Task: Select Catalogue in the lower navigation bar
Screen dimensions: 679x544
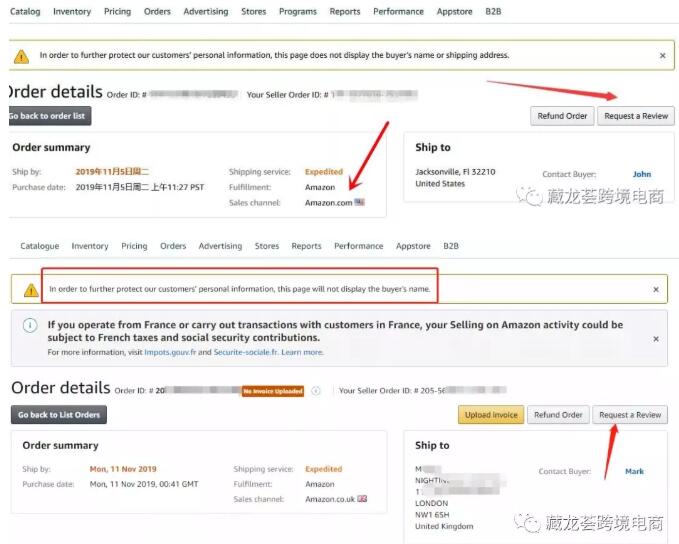Action: [40, 245]
